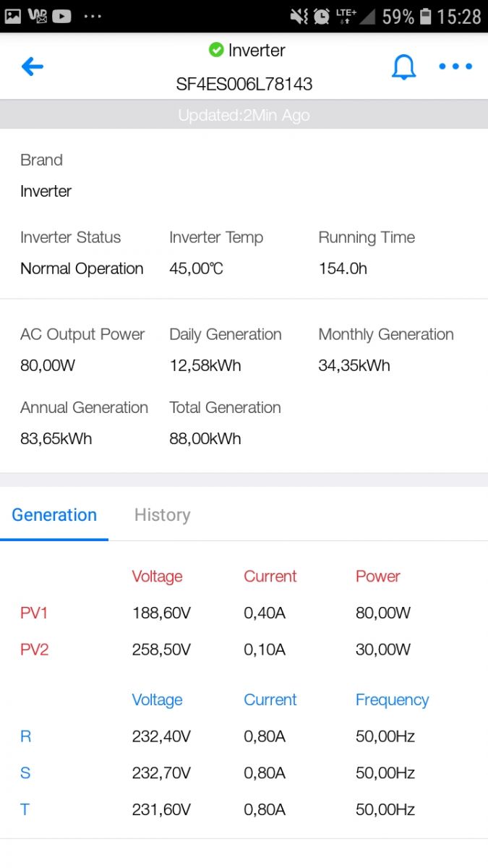
Task: Tap the battery icon in status bar
Action: click(x=426, y=16)
